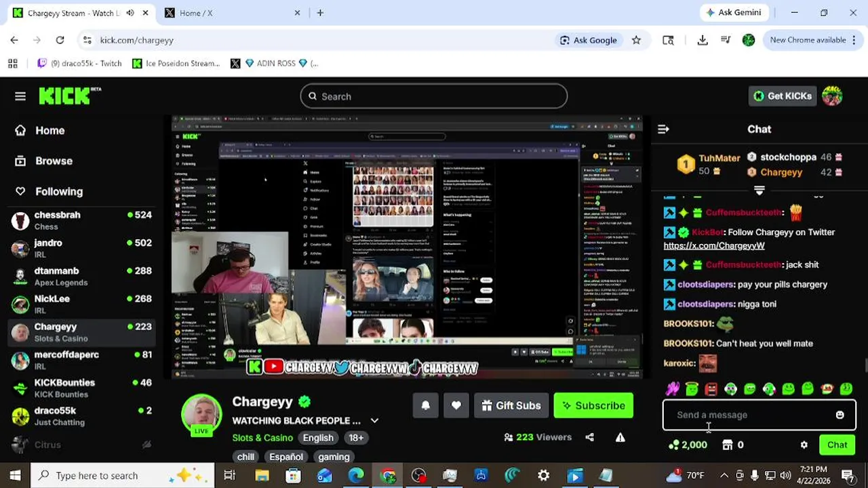
Task: Open File Explorer from taskbar
Action: [x=262, y=476]
